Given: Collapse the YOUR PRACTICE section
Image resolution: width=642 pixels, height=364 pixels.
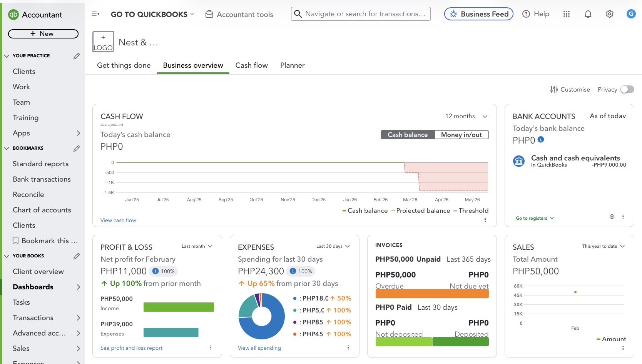Looking at the screenshot, I should pos(7,56).
